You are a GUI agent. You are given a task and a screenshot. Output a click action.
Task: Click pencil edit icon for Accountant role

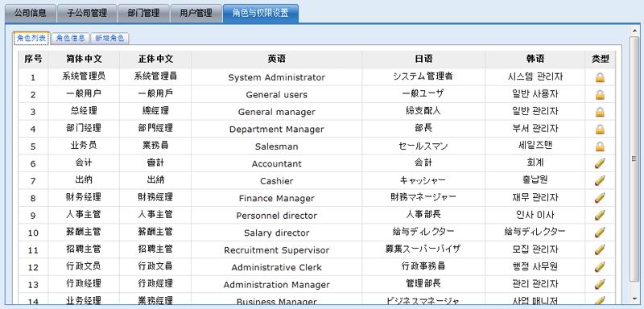point(600,163)
